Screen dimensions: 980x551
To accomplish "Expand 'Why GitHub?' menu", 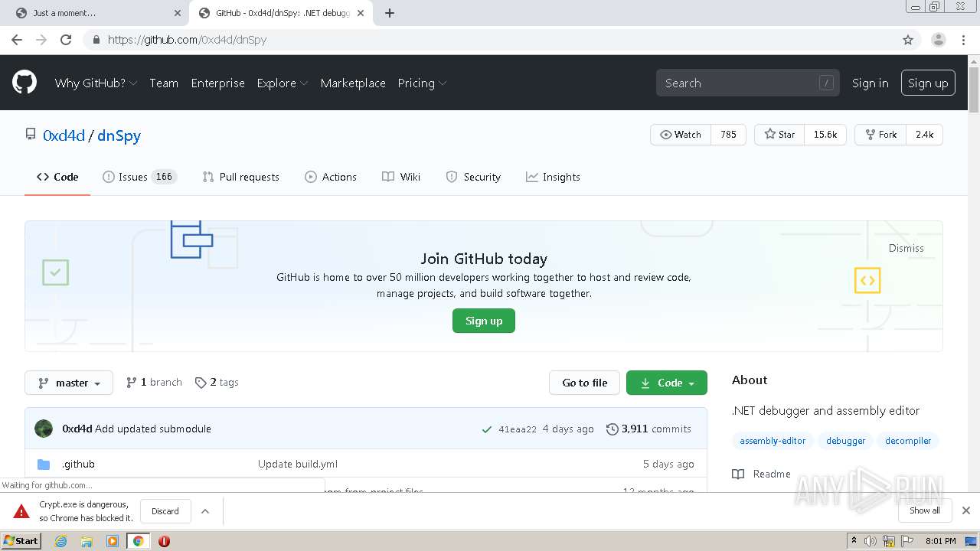I will coord(96,83).
